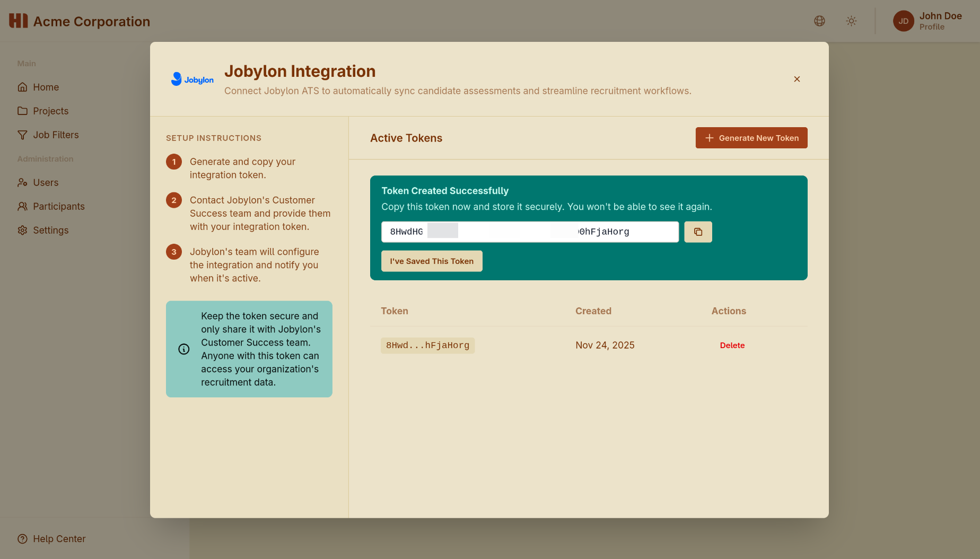Navigate to Users administration
This screenshot has width=980, height=559.
(x=46, y=183)
